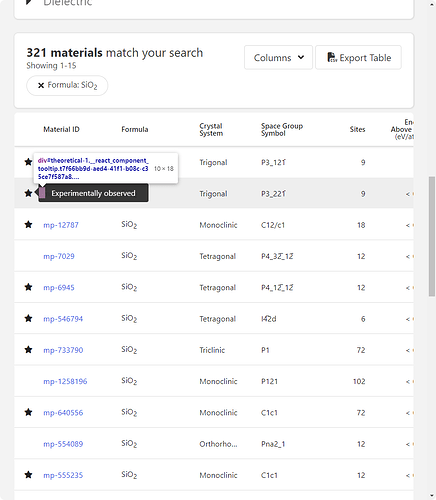Click the star icon in the P3_121 row
The image size is (436, 500).
tap(28, 162)
